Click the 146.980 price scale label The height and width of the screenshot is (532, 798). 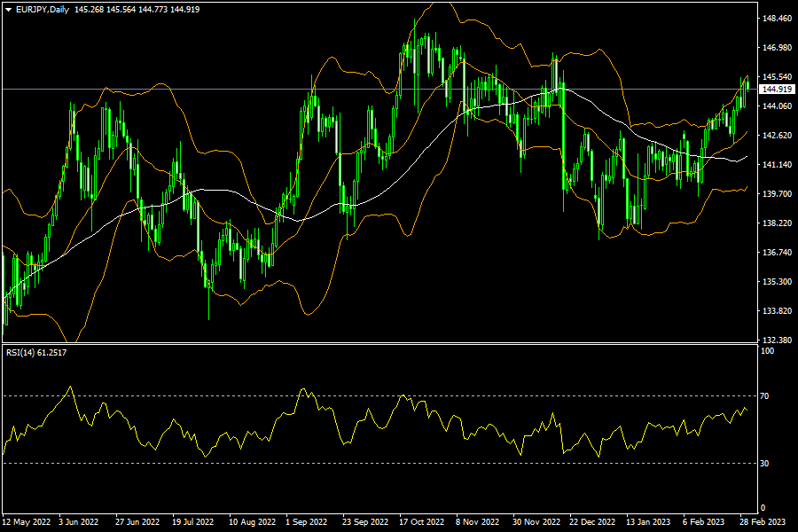[x=777, y=47]
